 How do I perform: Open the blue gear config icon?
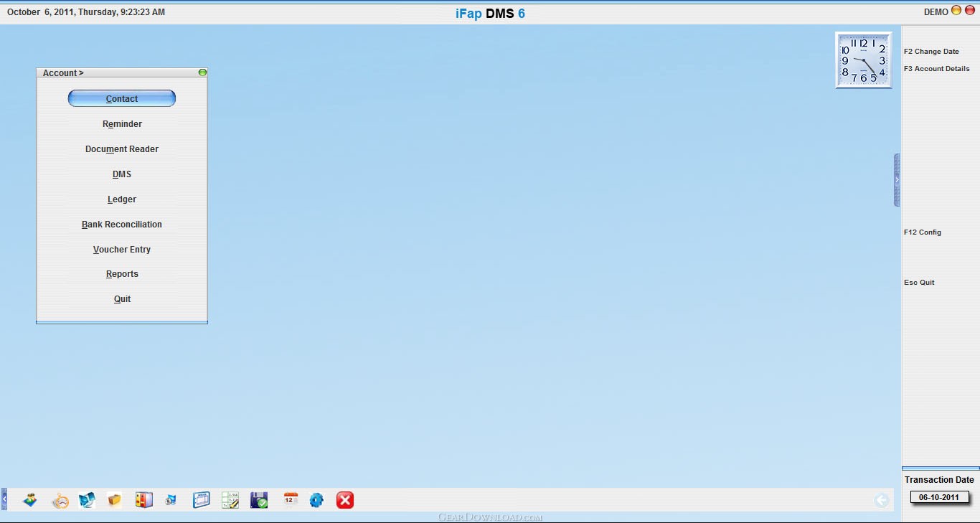pos(316,500)
